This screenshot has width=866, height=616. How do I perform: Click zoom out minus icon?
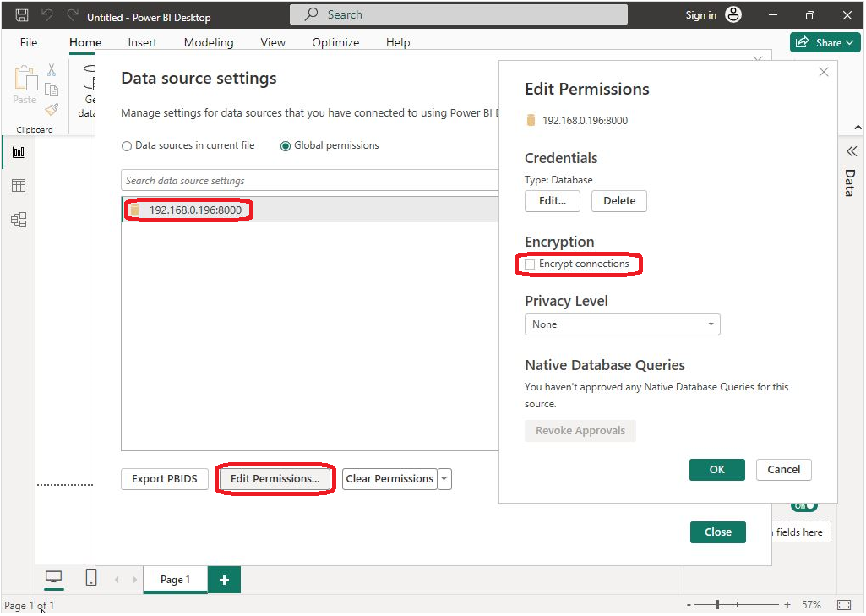(x=689, y=605)
